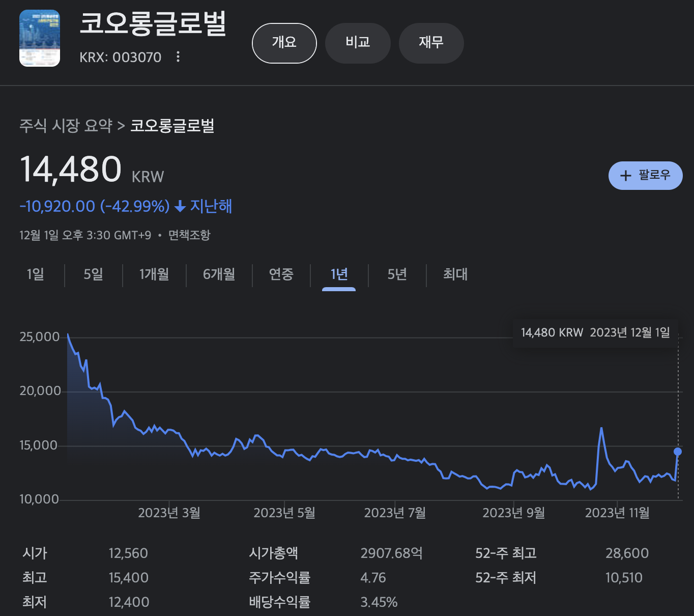
Task: Click the 14,480 KRW chart tooltip
Action: pyautogui.click(x=595, y=333)
